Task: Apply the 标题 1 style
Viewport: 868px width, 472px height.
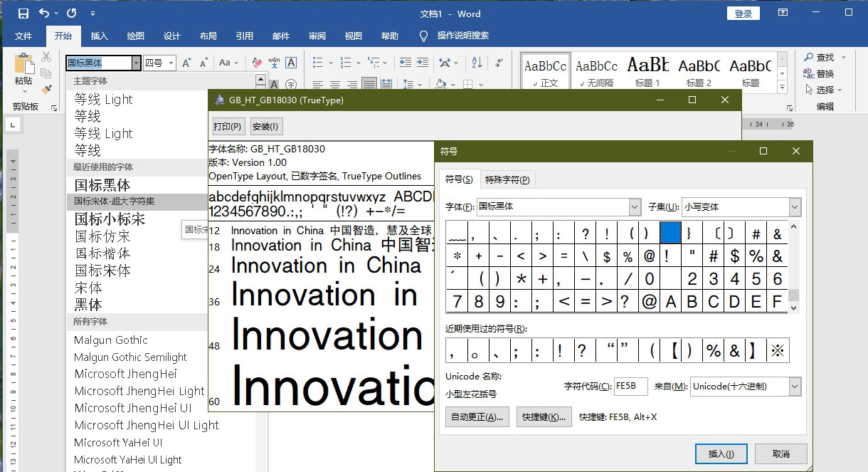Action: coord(647,71)
